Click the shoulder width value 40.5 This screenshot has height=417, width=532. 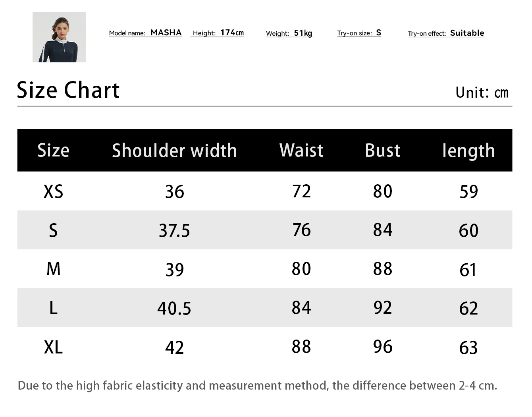click(174, 308)
